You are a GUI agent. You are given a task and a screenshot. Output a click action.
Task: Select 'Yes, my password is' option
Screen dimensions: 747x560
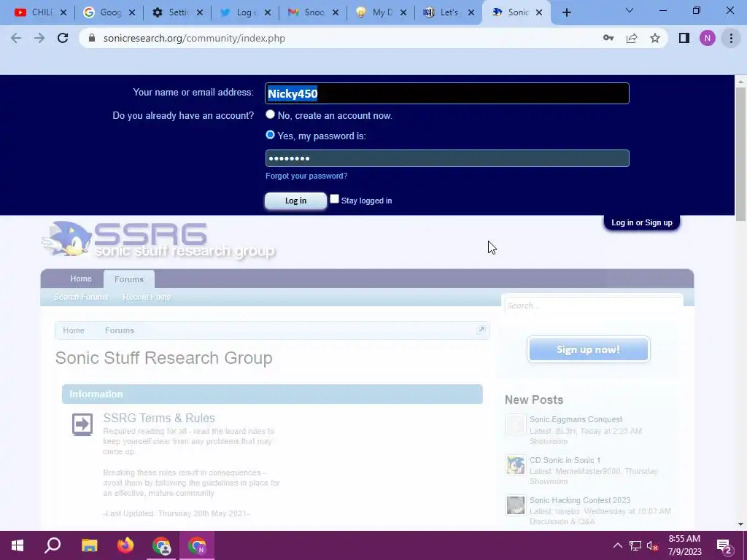coord(270,135)
